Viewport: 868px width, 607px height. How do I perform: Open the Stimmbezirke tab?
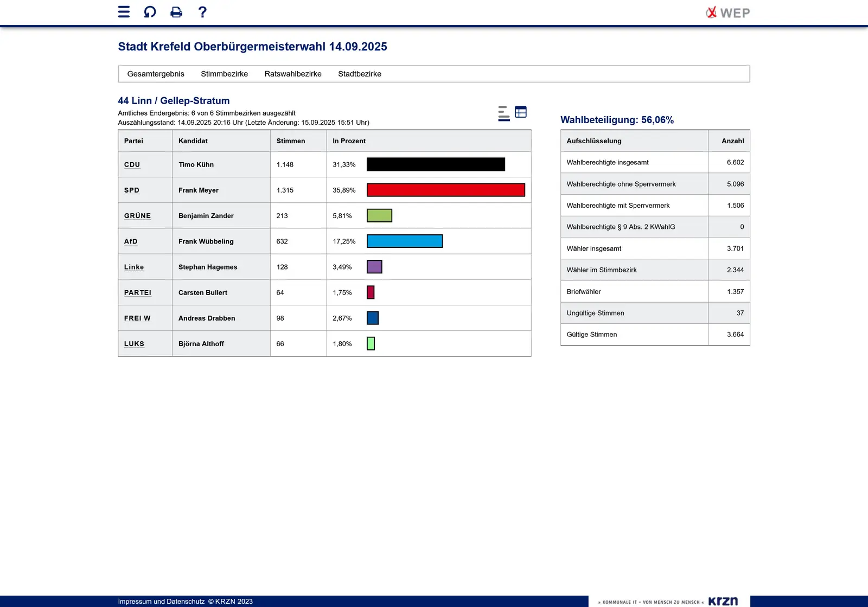click(x=224, y=73)
